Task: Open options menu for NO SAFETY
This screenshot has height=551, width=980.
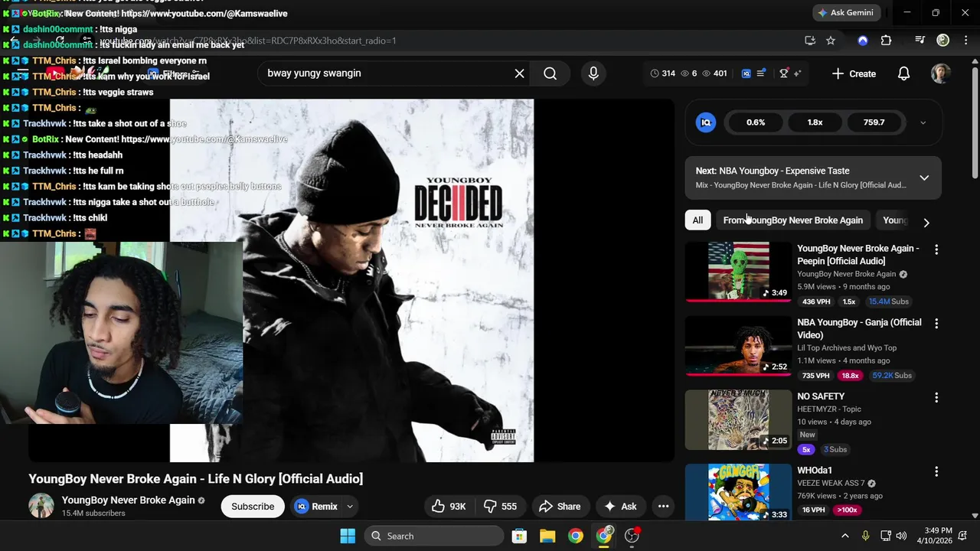Action: click(936, 398)
